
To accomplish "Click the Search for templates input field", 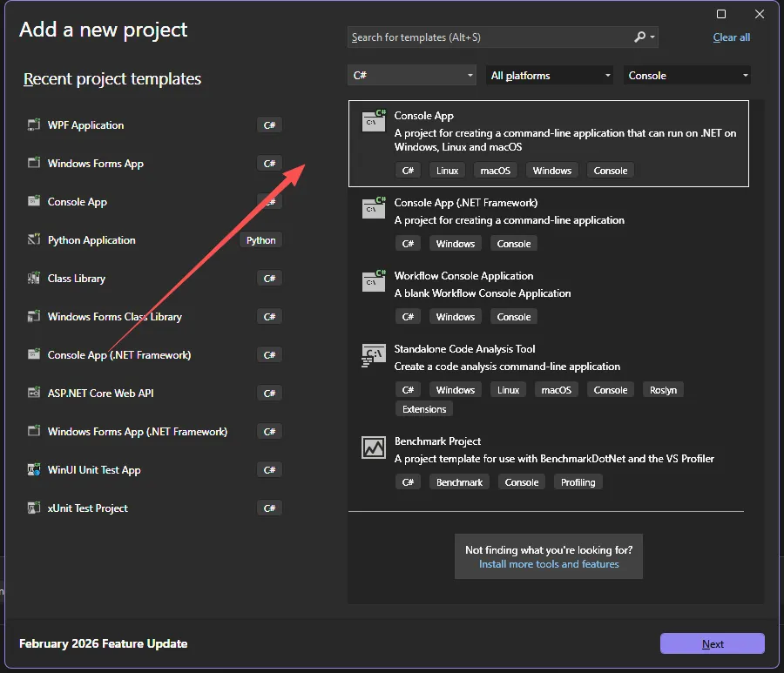I will point(488,37).
